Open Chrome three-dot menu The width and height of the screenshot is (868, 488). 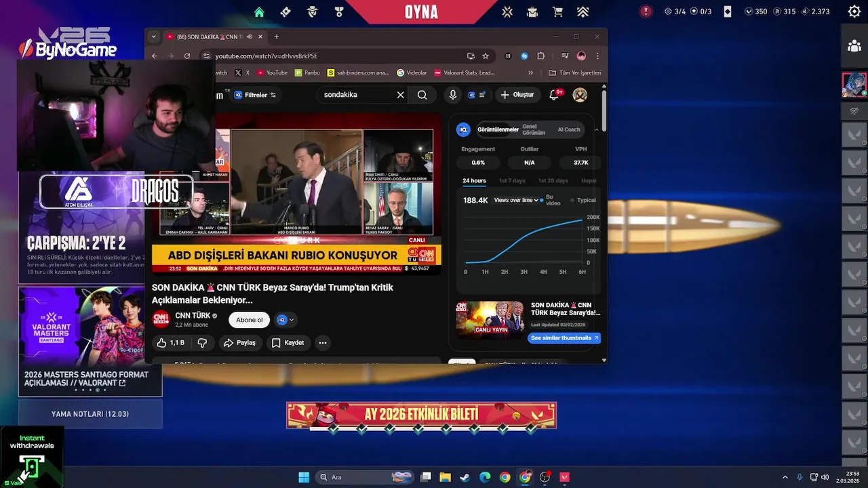(597, 56)
